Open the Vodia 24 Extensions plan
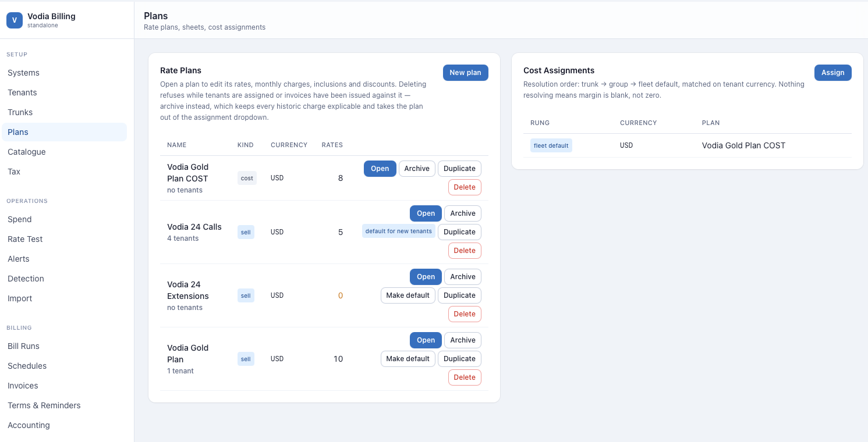The width and height of the screenshot is (868, 442). coord(426,277)
